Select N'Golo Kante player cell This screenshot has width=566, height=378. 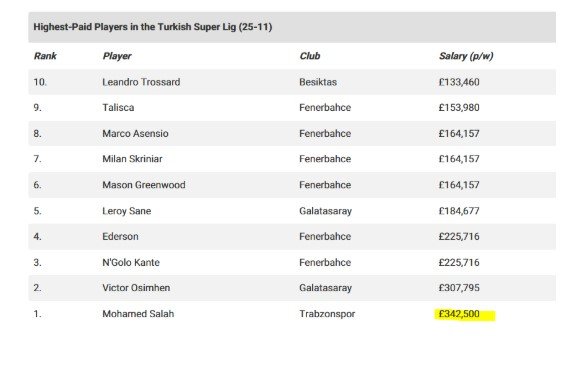131,262
